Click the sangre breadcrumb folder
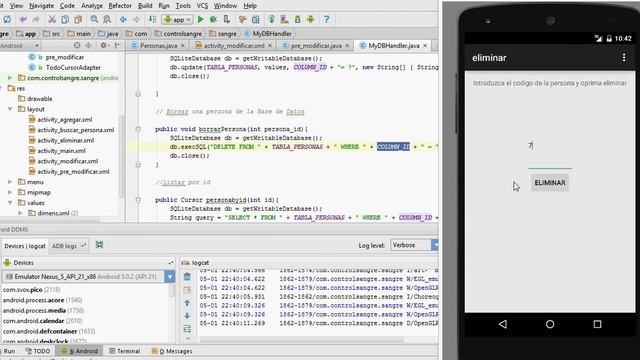Screen dimensions: 640x360 pyautogui.click(x=223, y=33)
